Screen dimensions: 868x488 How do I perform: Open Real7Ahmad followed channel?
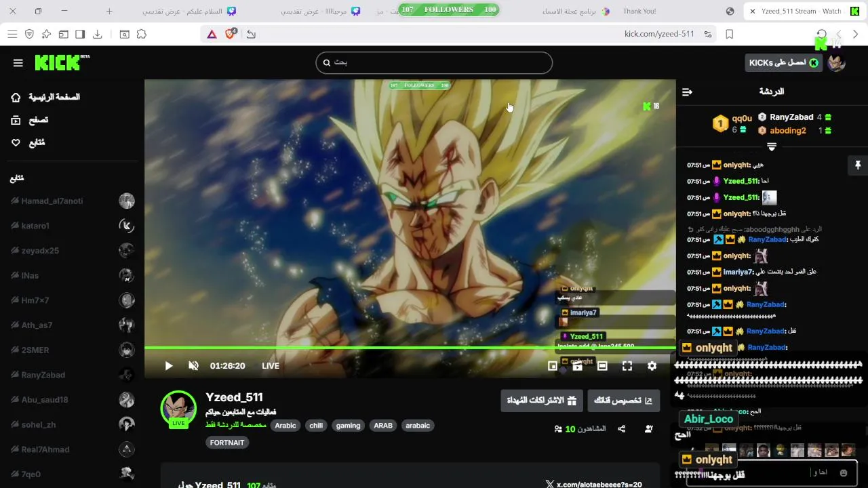(x=72, y=449)
